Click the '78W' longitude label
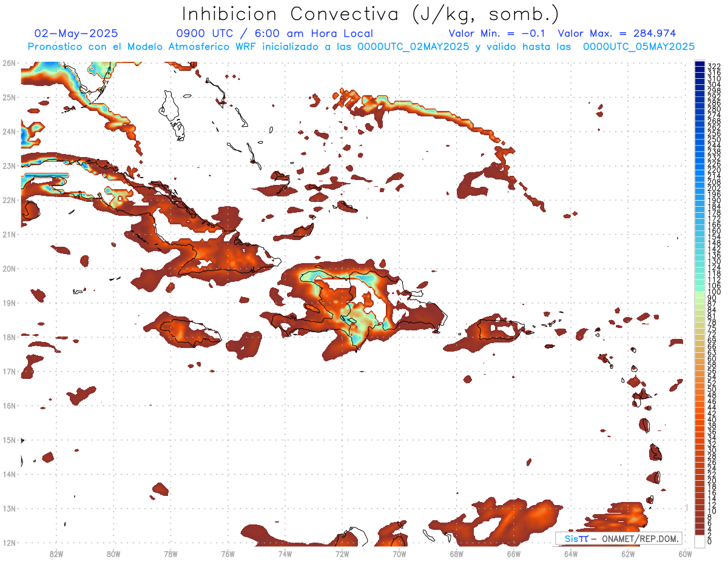 coord(170,554)
